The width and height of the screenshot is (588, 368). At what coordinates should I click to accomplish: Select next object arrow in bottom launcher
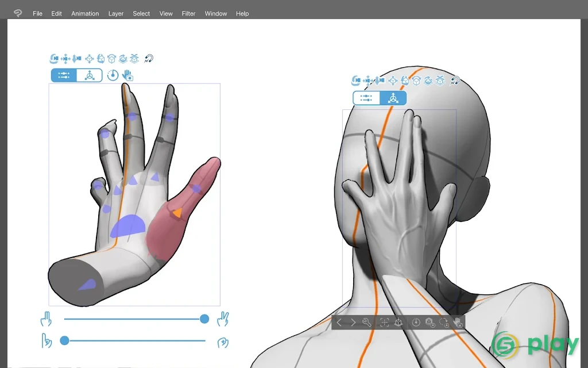(353, 323)
